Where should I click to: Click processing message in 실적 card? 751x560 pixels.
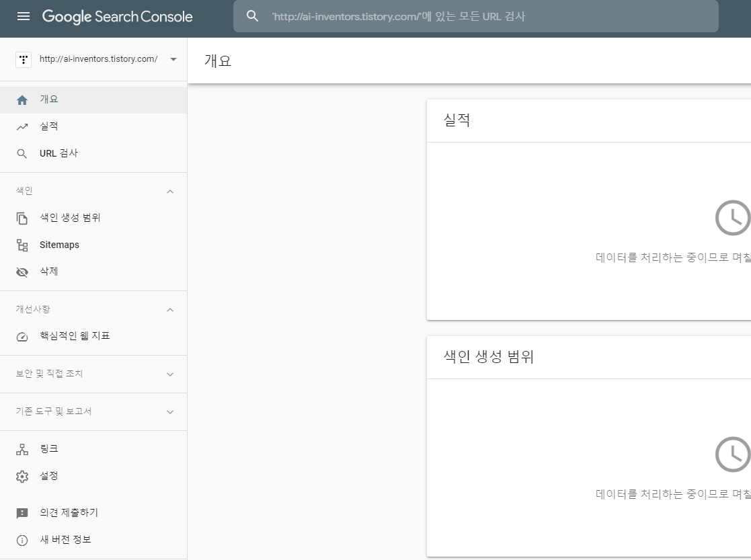coord(673,257)
